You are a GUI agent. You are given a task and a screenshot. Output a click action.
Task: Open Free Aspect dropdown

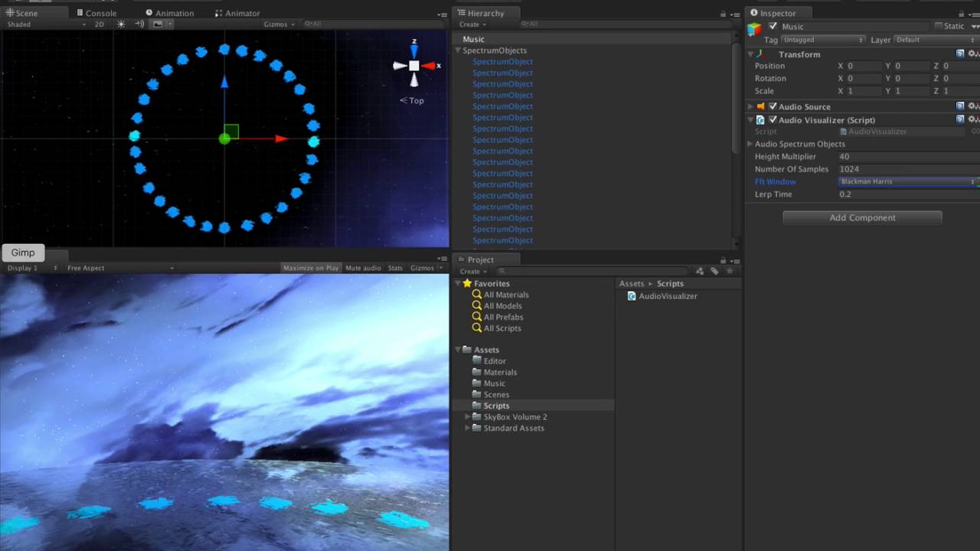click(x=119, y=268)
